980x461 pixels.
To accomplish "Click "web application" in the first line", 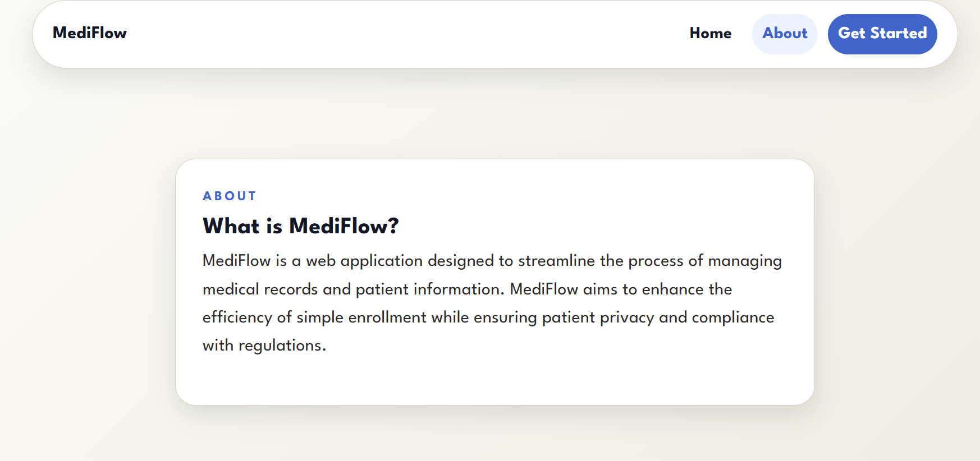I will click(x=364, y=261).
